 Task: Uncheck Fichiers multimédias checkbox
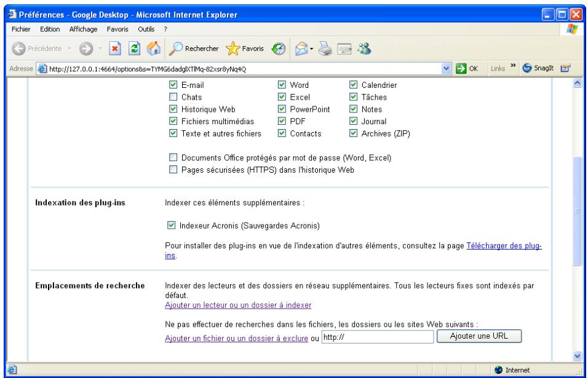click(173, 121)
